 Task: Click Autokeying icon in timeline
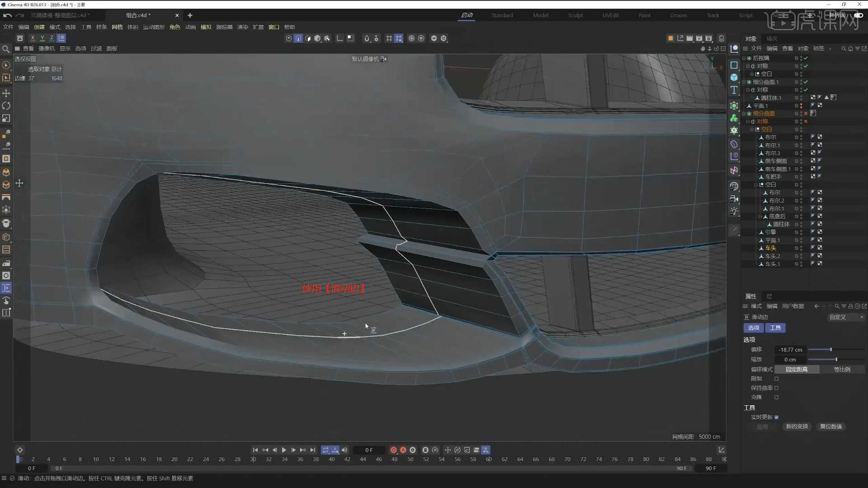pos(403,450)
